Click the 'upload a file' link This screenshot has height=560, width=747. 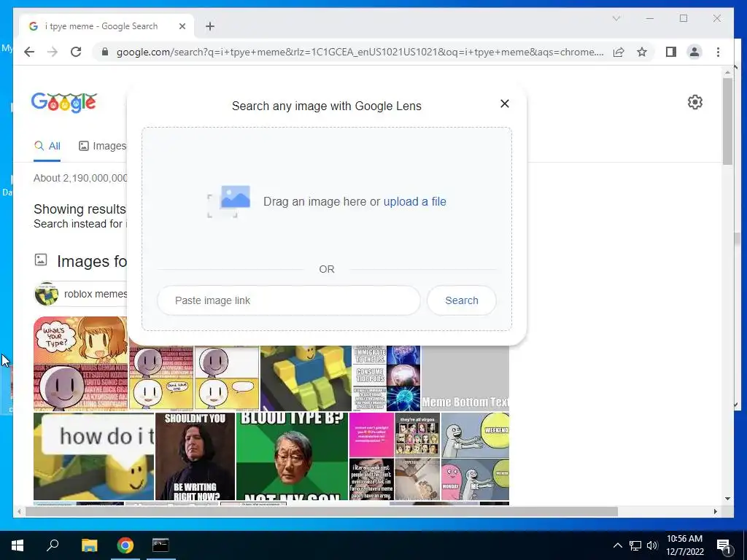point(414,201)
